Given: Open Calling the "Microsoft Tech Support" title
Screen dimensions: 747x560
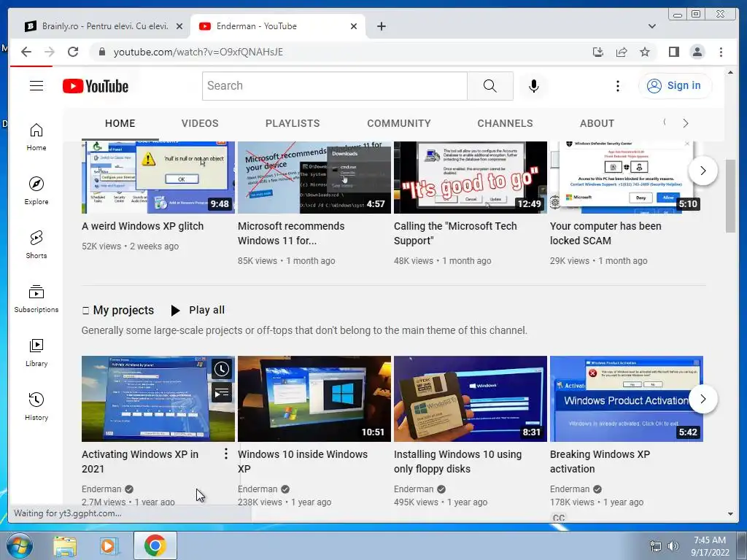Looking at the screenshot, I should 455,233.
